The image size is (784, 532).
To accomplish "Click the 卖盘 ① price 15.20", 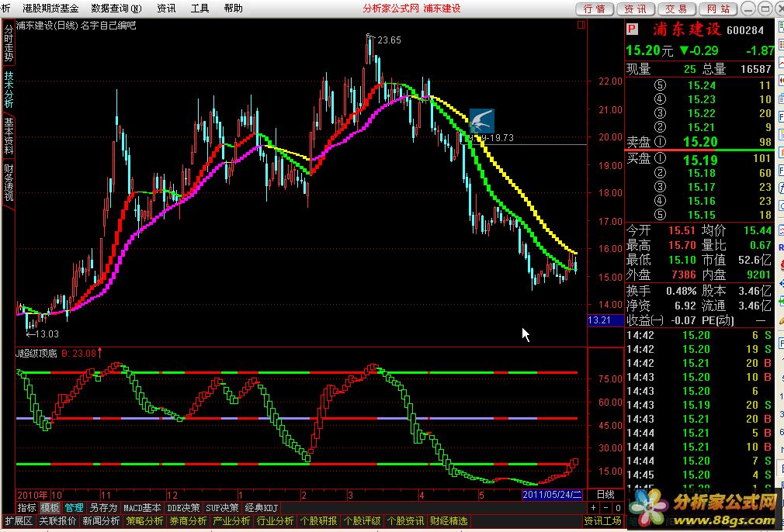I will [x=700, y=142].
